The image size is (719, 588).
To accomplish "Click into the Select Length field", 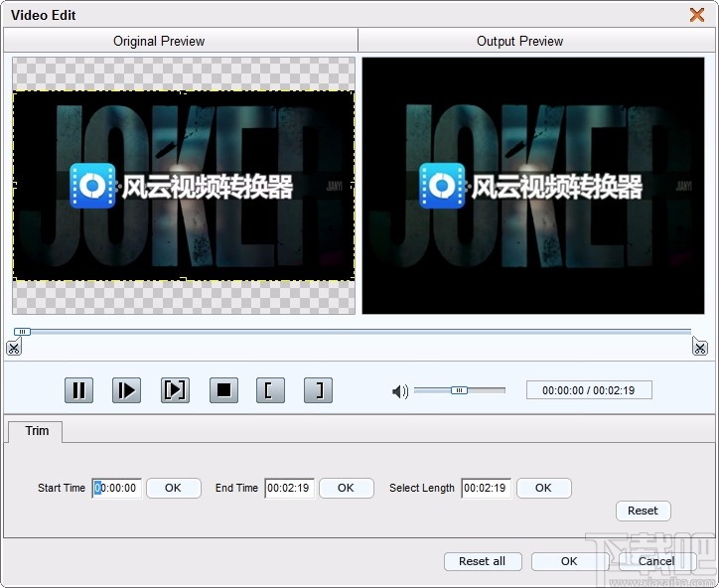I will tap(486, 488).
